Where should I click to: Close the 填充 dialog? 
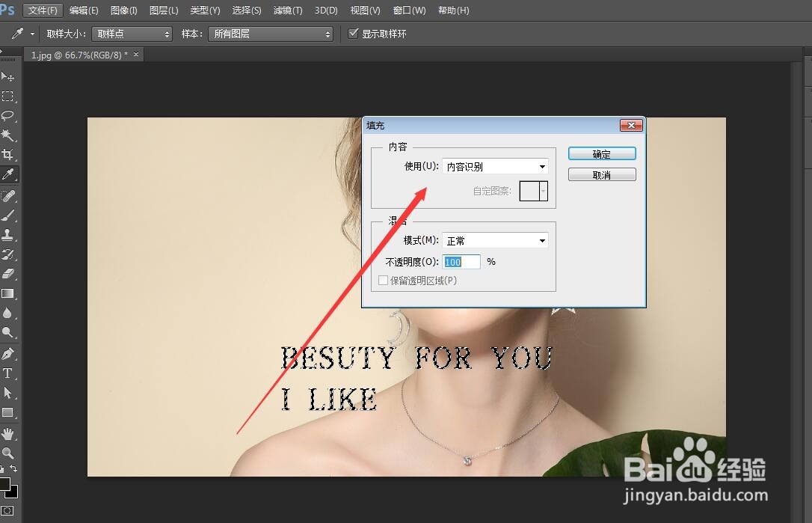pyautogui.click(x=631, y=125)
